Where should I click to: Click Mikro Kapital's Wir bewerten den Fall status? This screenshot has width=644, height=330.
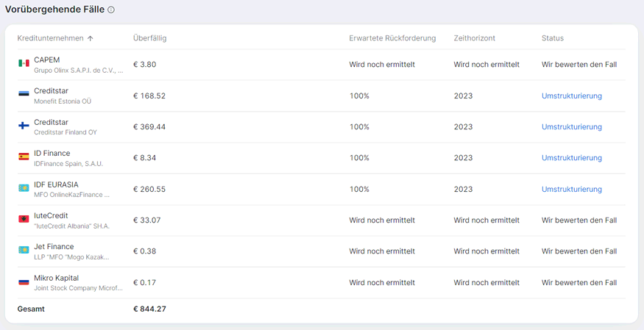[x=579, y=282]
